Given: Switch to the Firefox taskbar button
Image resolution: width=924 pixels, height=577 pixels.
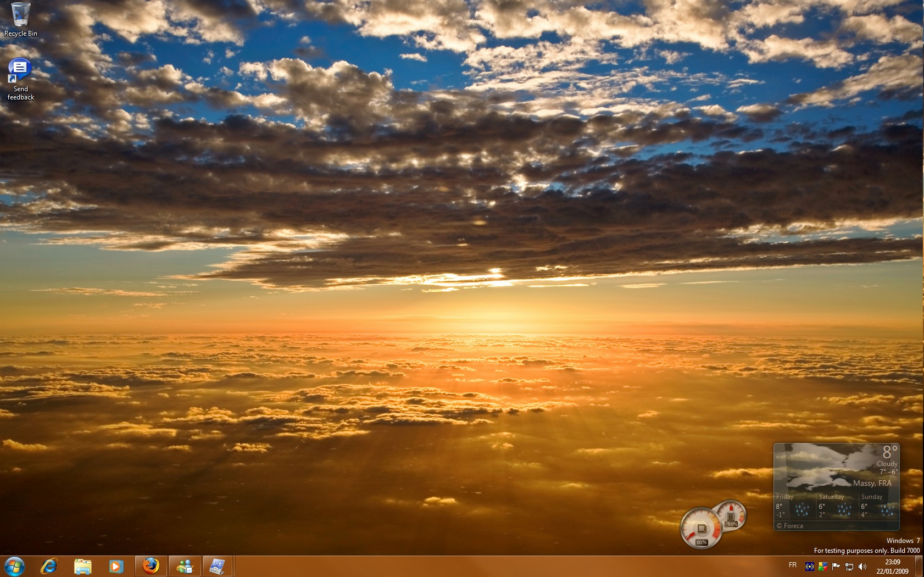Looking at the screenshot, I should pyautogui.click(x=151, y=566).
